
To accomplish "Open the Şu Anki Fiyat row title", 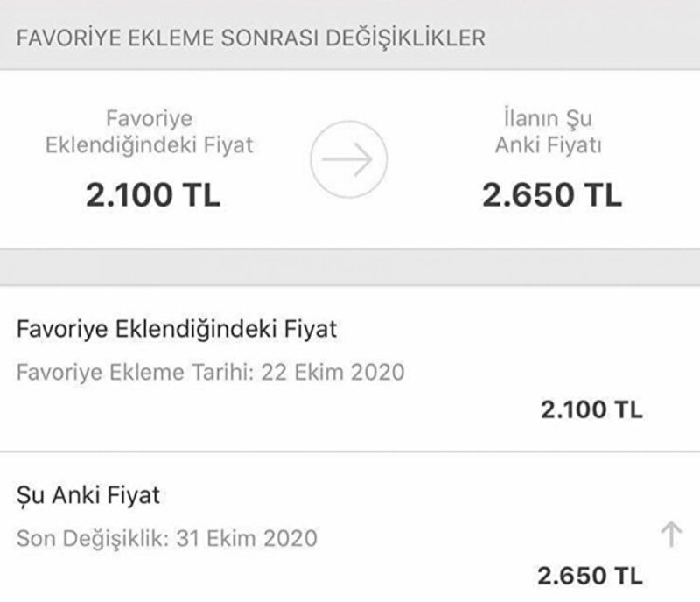I will pyautogui.click(x=88, y=495).
